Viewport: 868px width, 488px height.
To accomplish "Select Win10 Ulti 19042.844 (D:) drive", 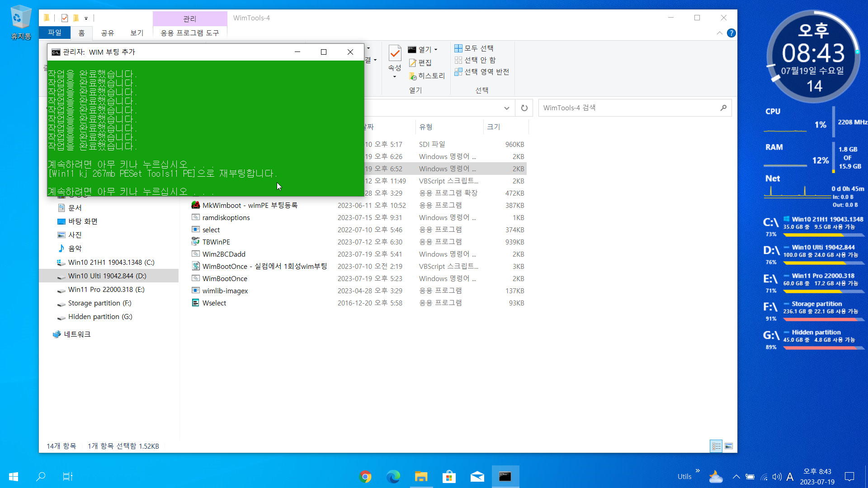I will tap(107, 276).
